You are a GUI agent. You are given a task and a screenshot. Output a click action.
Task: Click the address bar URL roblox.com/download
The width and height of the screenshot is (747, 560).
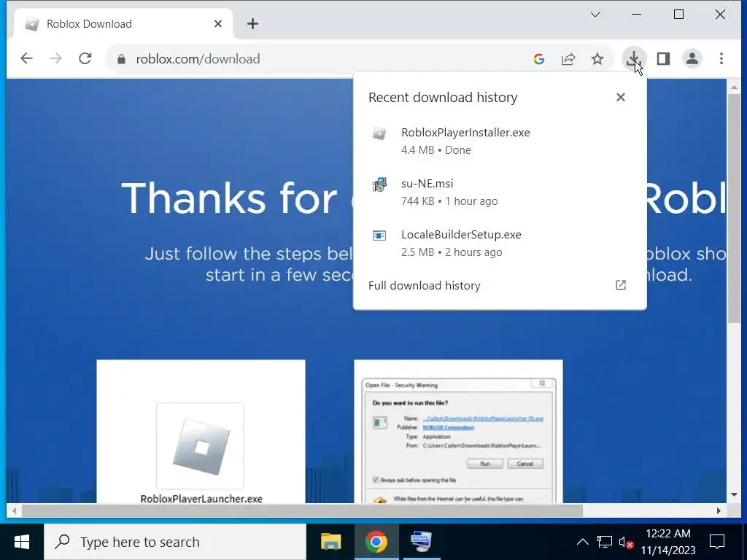click(x=198, y=59)
